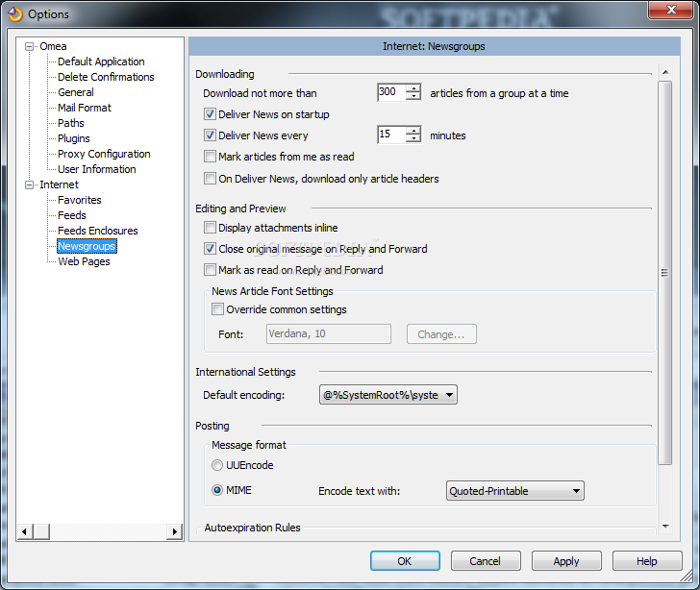
Task: Click the Verdana, 10 font field
Action: point(329,334)
